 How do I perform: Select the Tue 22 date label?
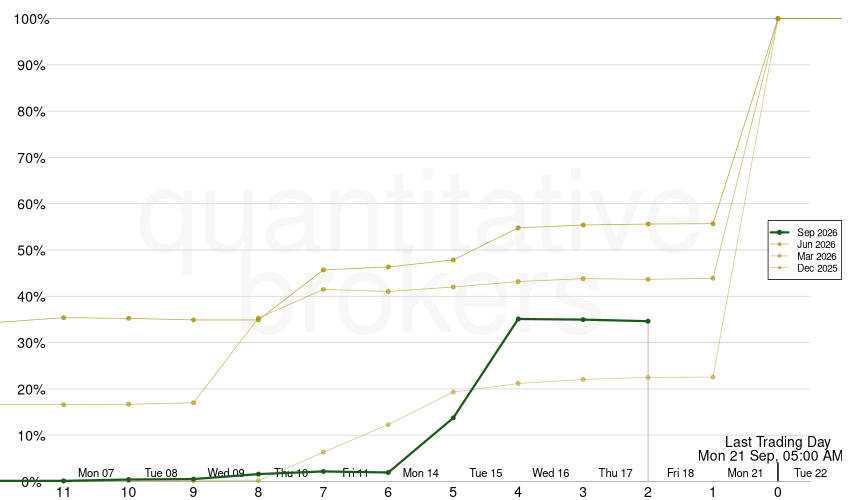(x=810, y=473)
